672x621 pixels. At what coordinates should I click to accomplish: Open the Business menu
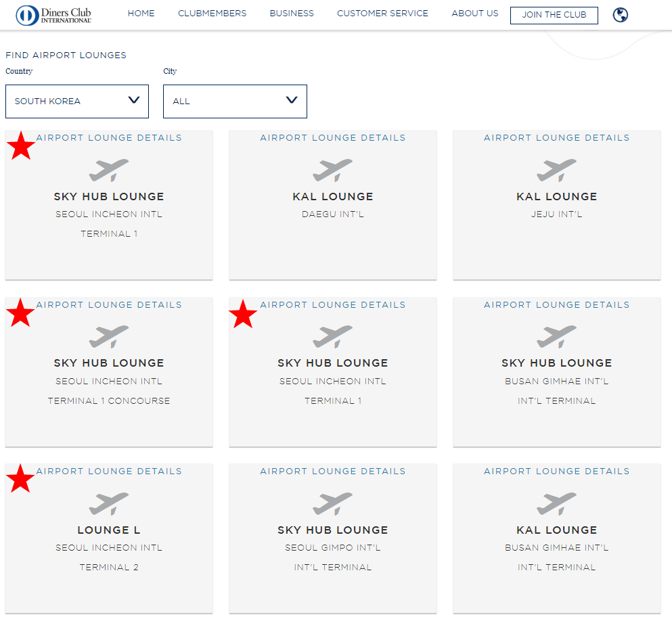point(292,14)
